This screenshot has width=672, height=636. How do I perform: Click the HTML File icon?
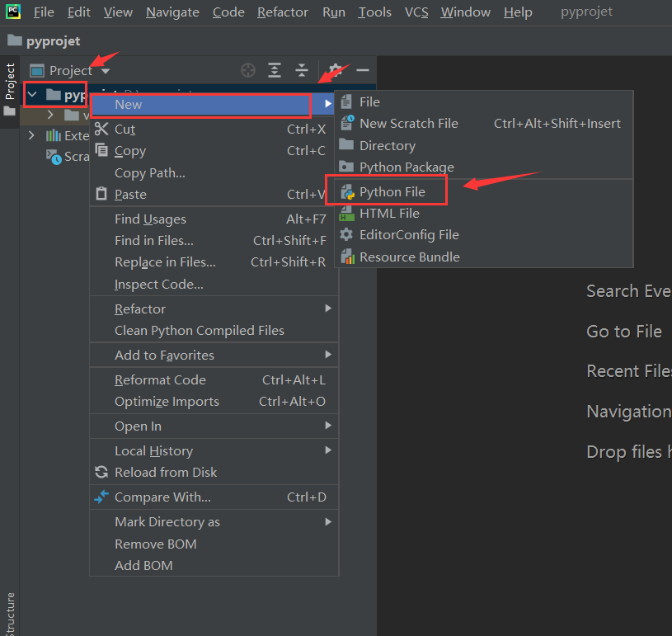click(346, 213)
